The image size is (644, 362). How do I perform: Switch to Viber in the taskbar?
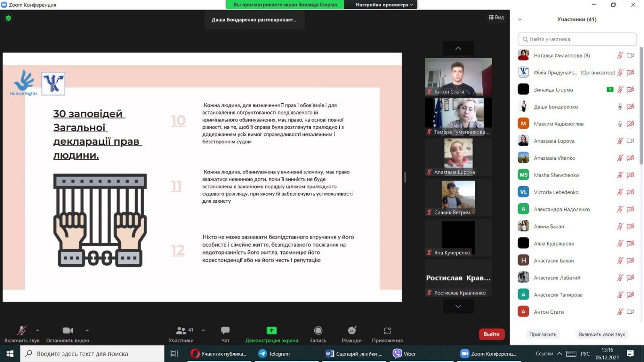(405, 354)
